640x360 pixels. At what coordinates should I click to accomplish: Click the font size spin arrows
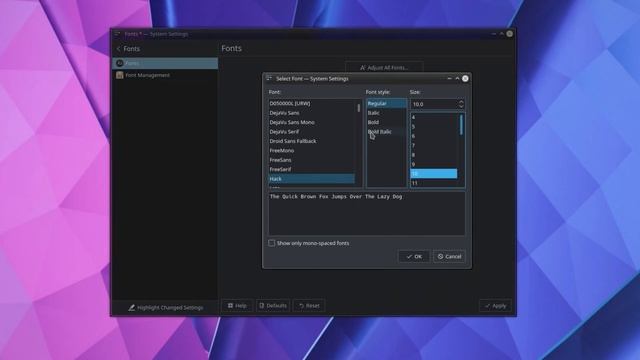click(x=461, y=104)
